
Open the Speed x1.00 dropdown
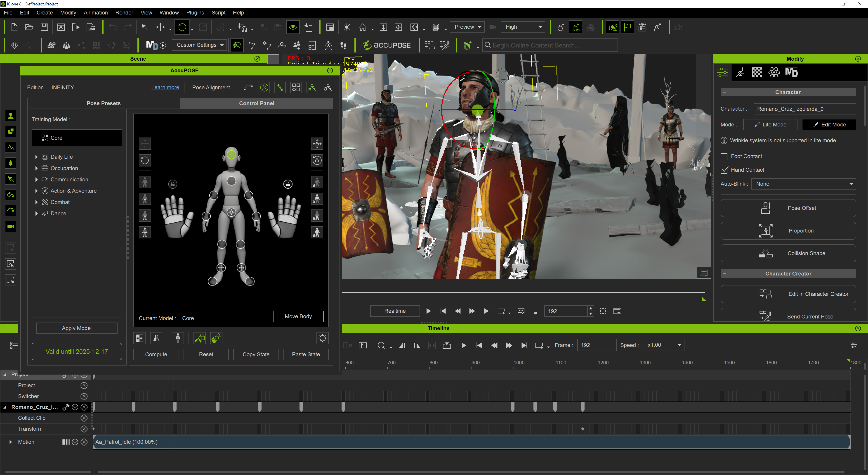[663, 345]
